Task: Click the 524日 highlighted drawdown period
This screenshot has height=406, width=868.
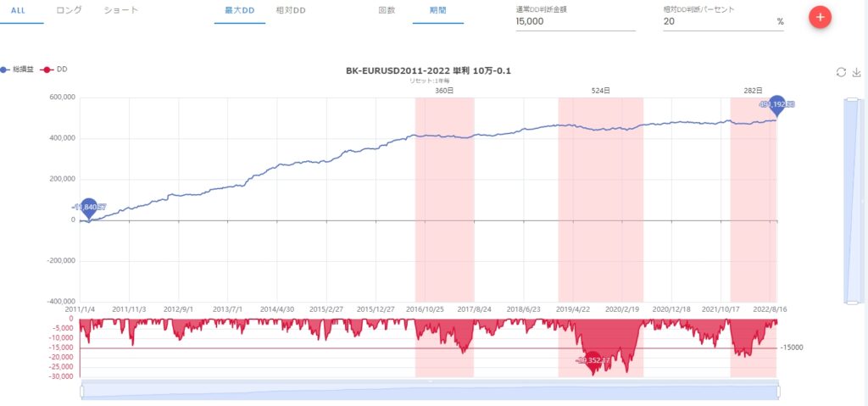Action: [601, 201]
